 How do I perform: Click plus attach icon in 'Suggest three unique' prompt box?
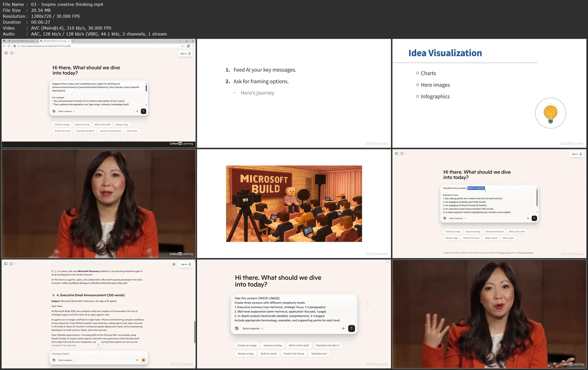click(x=137, y=111)
